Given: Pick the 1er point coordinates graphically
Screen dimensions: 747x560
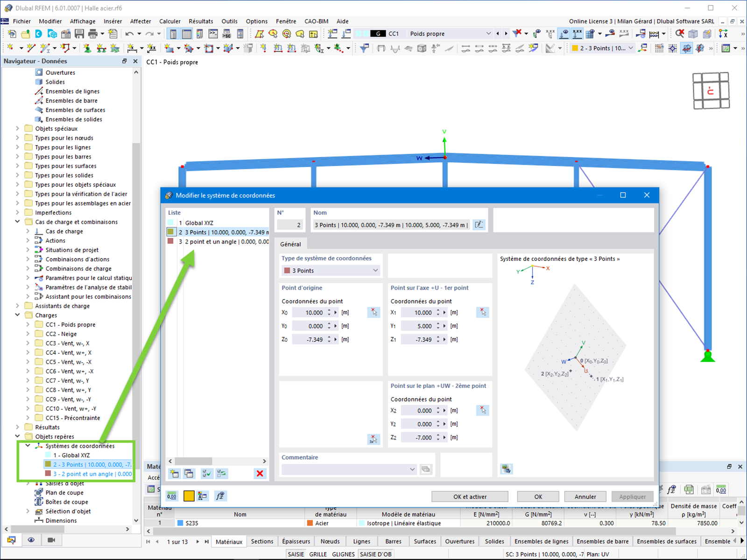Looking at the screenshot, I should (x=483, y=312).
